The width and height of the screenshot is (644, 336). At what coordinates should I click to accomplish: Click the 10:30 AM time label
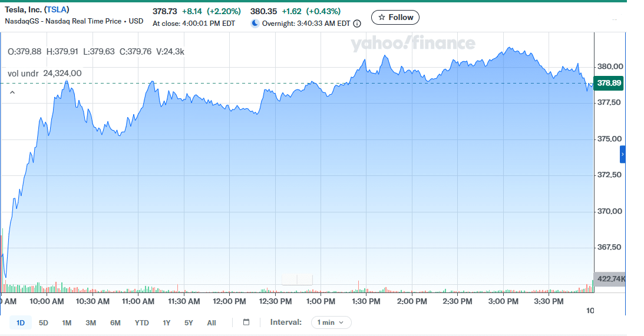93,301
